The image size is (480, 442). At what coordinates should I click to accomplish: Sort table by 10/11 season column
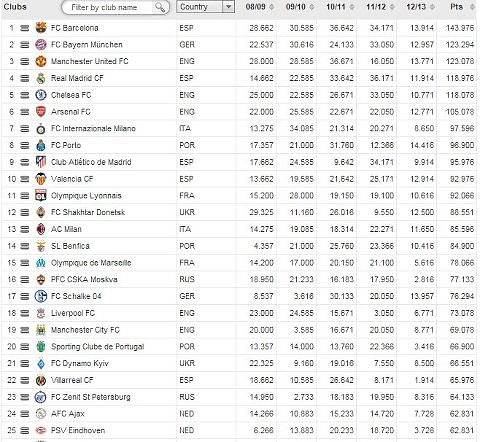tap(340, 7)
